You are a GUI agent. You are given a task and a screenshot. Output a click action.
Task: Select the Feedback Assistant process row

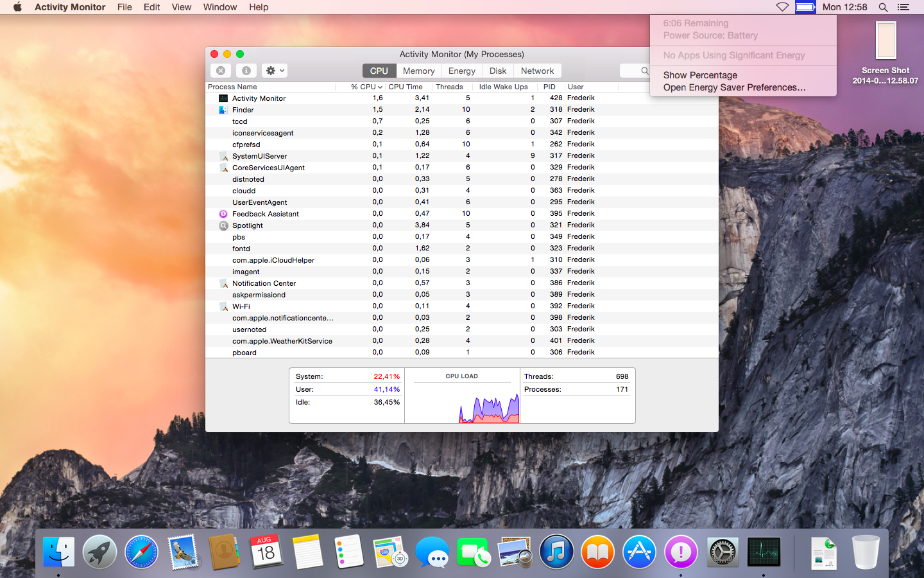[462, 214]
